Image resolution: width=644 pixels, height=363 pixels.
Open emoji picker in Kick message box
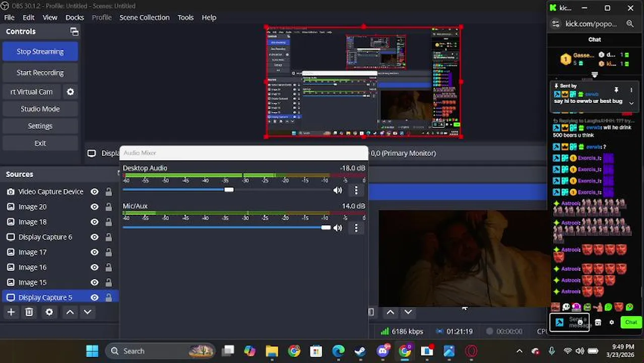point(581,322)
